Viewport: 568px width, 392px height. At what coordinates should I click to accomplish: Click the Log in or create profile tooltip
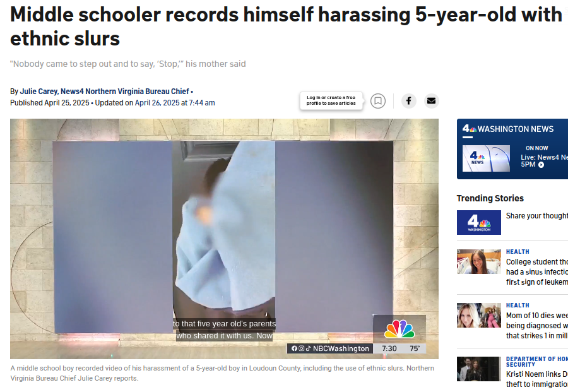click(x=331, y=100)
